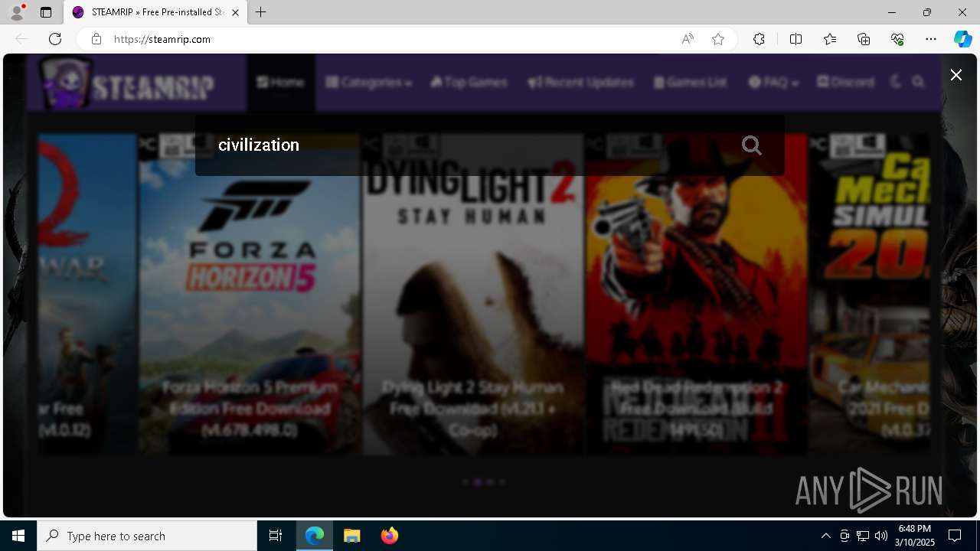Screen dimensions: 980x551
Task: Click the taskbar search box
Action: tap(147, 536)
